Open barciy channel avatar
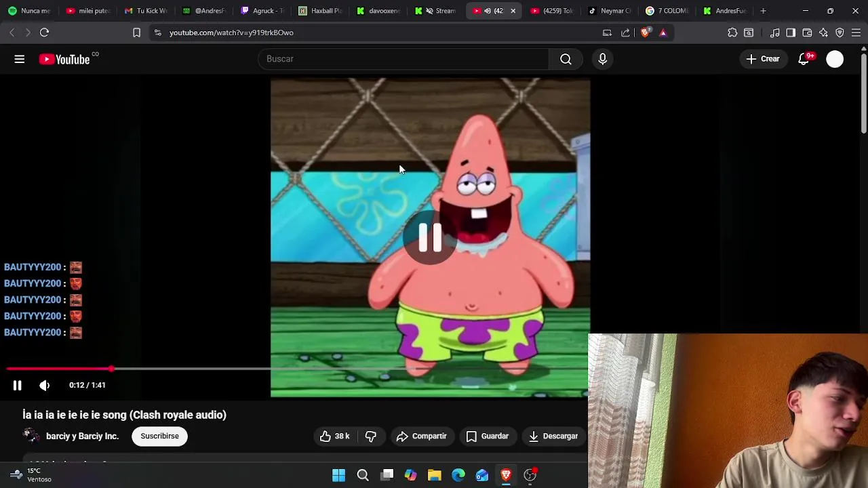868x488 pixels. pos(31,436)
